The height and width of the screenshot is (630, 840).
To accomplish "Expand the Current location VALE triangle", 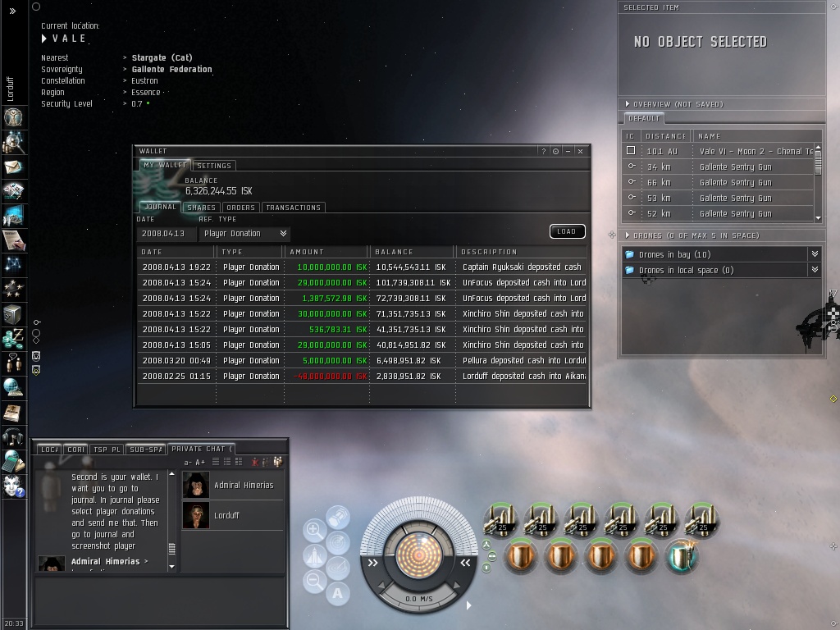I will [44, 39].
